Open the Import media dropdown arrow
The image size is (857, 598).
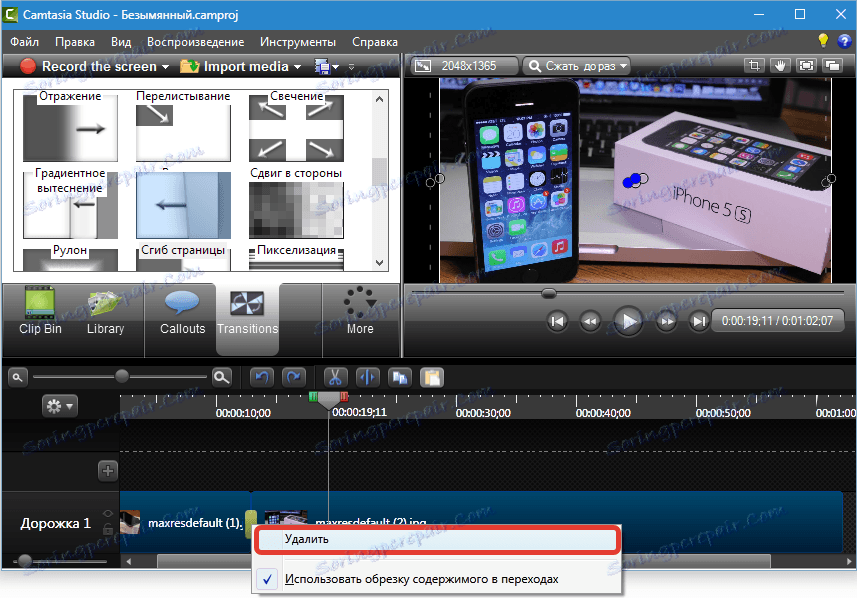[297, 67]
